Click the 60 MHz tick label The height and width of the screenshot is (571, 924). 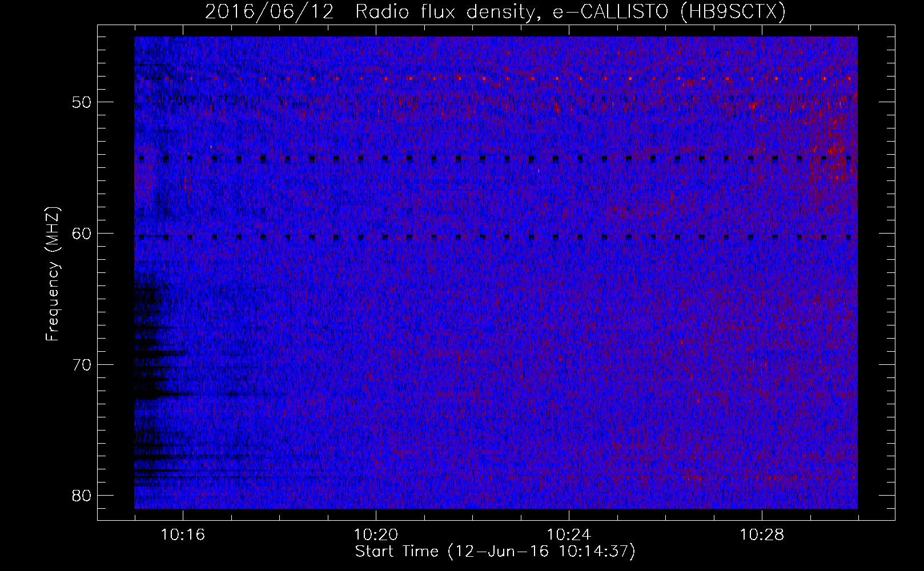(82, 233)
